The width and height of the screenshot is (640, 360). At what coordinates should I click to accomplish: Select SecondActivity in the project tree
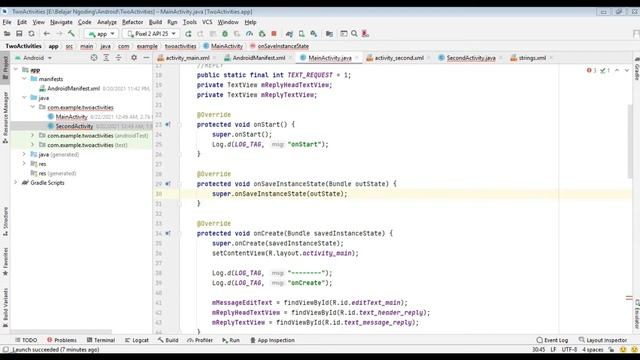click(x=74, y=126)
